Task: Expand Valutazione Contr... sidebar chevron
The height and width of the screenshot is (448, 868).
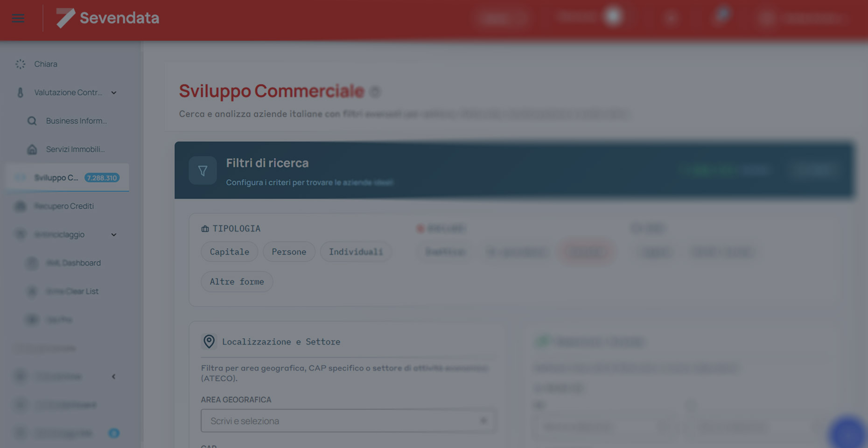Action: 114,93
